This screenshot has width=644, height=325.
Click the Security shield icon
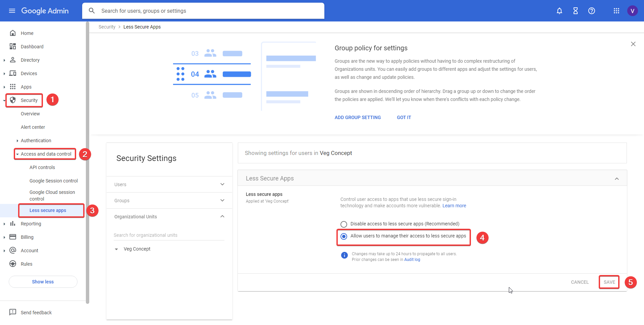tap(13, 100)
